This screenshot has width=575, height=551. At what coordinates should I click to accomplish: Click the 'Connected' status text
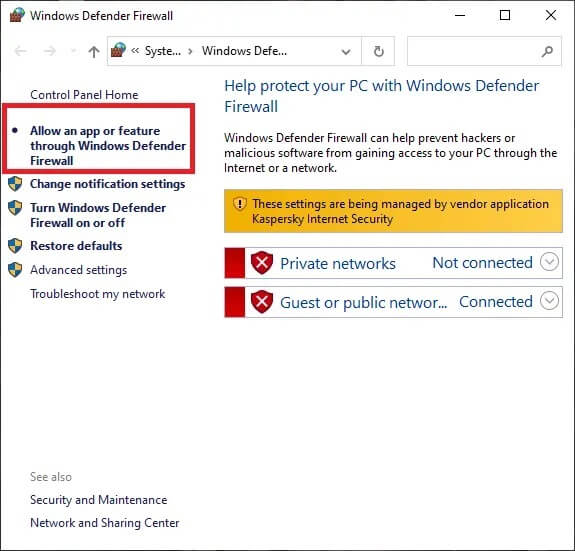click(x=496, y=302)
